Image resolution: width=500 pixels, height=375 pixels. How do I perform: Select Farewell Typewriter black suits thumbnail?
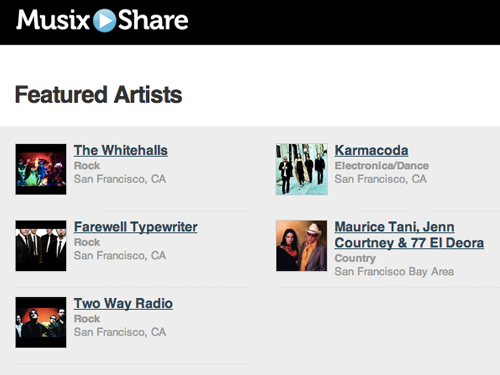[41, 246]
